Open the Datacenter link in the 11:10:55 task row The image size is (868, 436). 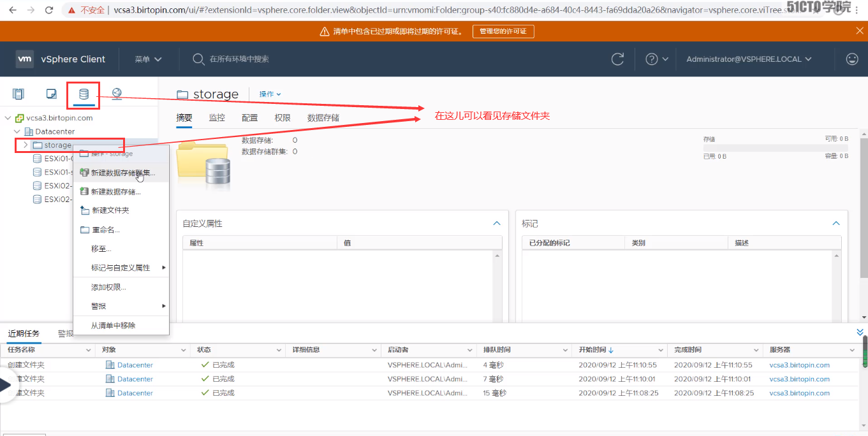[x=135, y=365]
